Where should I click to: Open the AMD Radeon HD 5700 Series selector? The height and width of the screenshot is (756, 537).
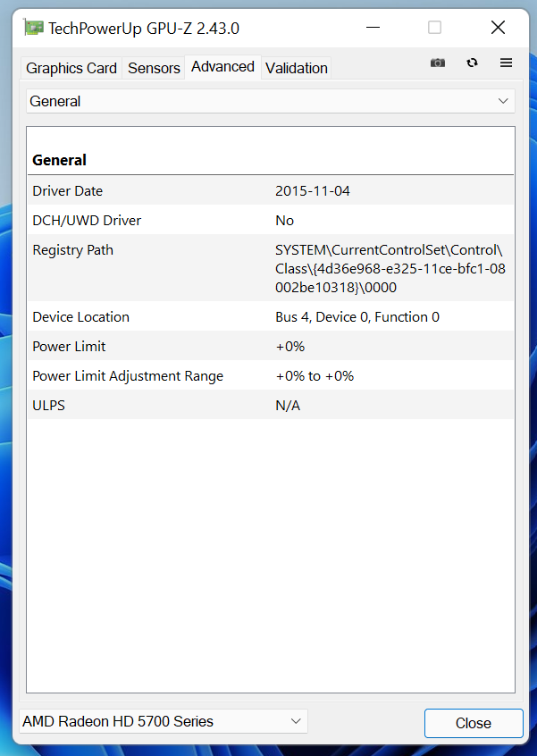tap(164, 721)
